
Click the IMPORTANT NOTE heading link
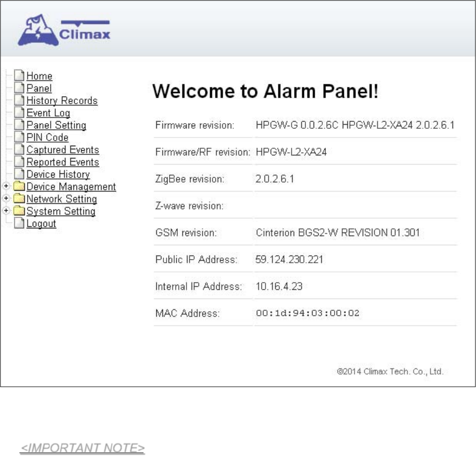(x=82, y=448)
